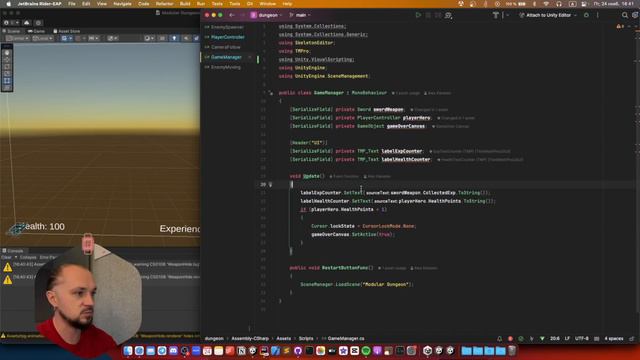Select first console warning entry

(100, 267)
